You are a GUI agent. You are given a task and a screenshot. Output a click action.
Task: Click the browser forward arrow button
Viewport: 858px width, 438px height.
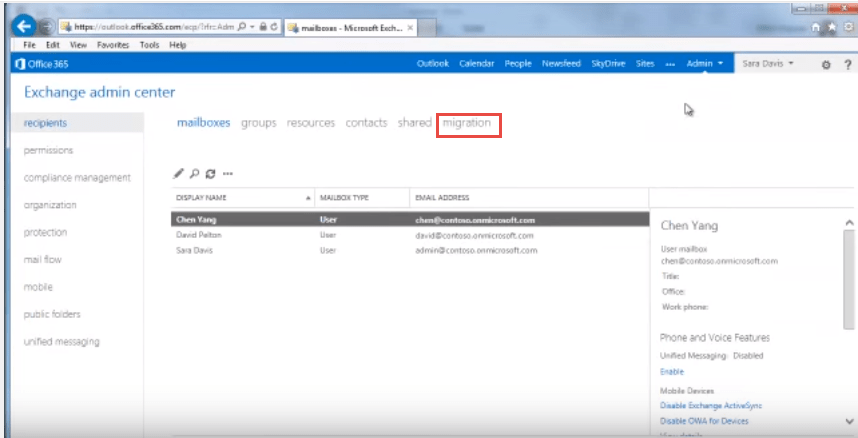click(x=47, y=26)
